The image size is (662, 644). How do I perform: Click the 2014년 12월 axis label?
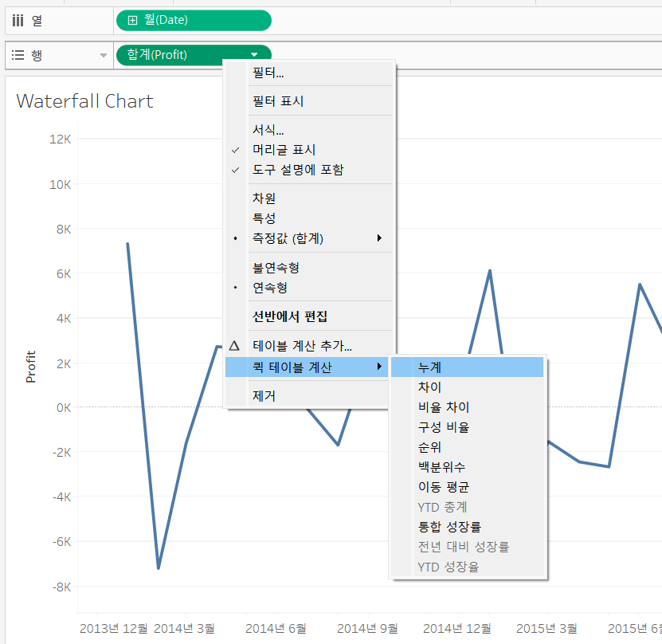(457, 628)
